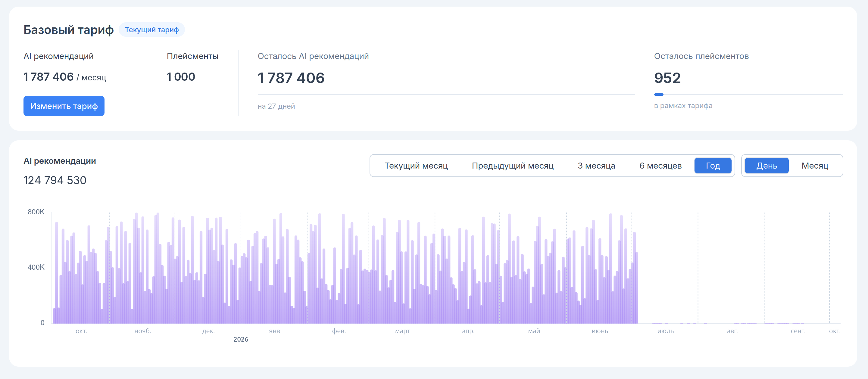868x379 pixels.
Task: Click the Плейсменты label
Action: 192,56
